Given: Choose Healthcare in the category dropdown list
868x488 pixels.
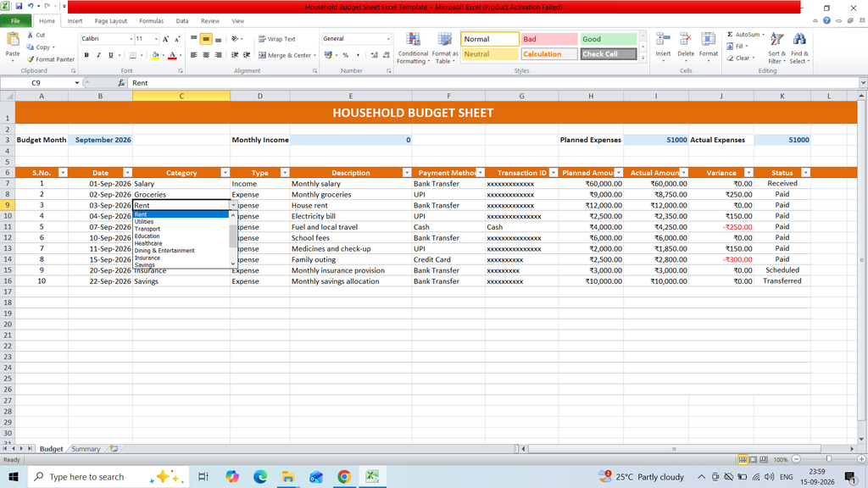Looking at the screenshot, I should coord(148,243).
